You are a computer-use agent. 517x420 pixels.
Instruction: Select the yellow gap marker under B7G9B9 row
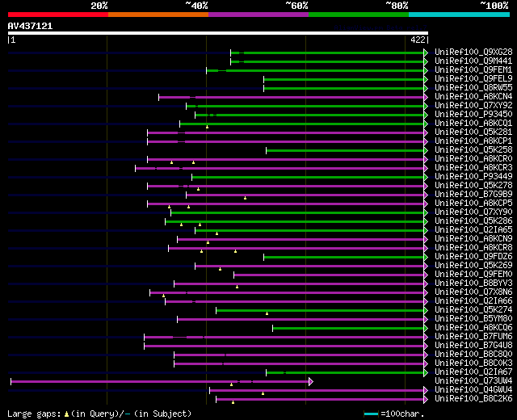(245, 198)
